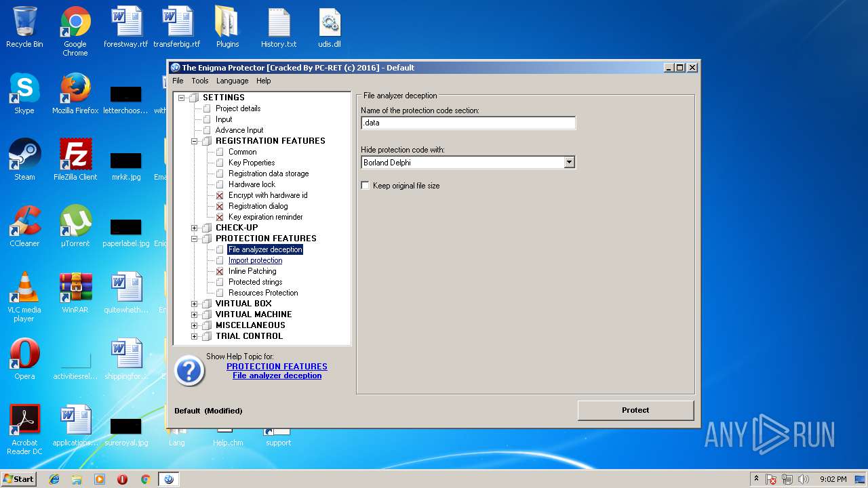
Task: Click the Protect button
Action: 635,410
